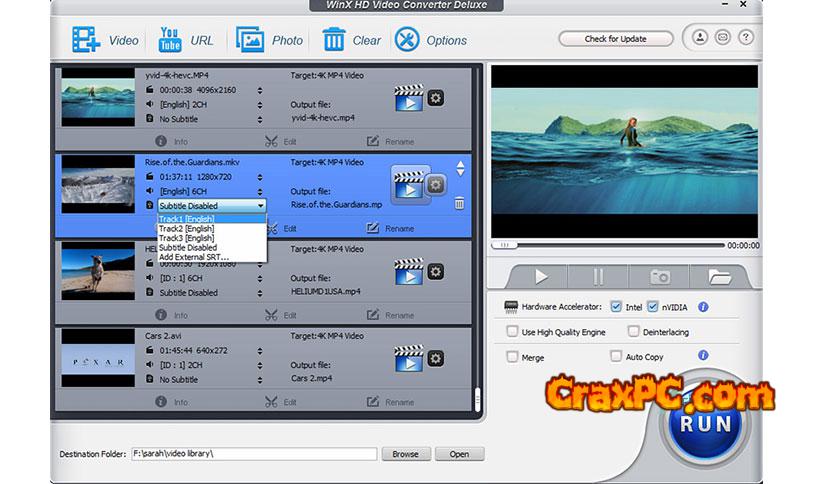Click the Photo slideshow icon
The image size is (836, 484).
[x=249, y=40]
